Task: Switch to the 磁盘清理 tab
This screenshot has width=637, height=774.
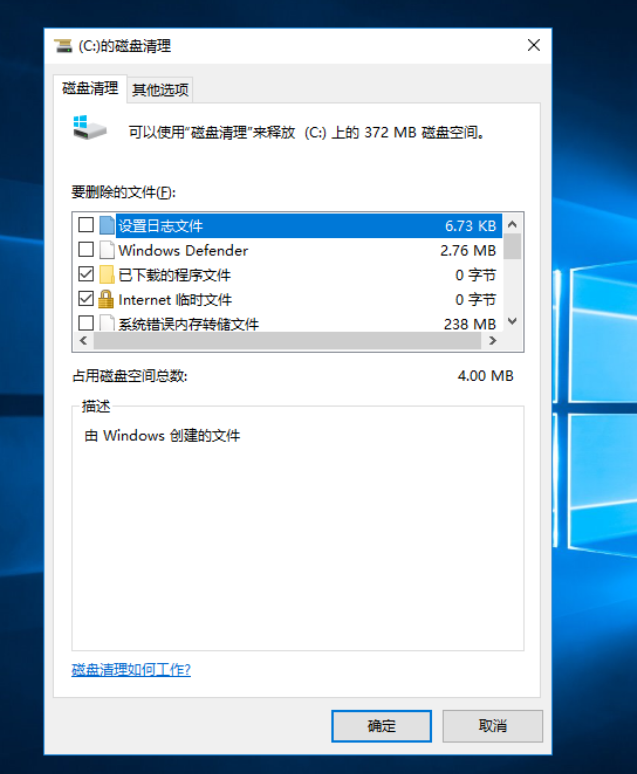Action: pyautogui.click(x=90, y=88)
